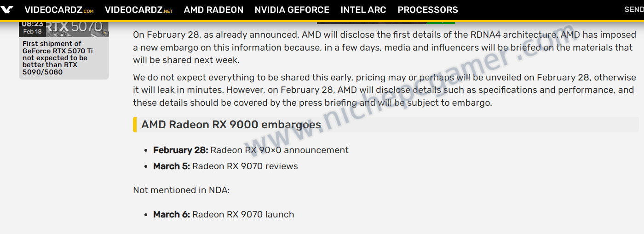
Task: Select the March 5 reviews bullet
Action: 225,166
